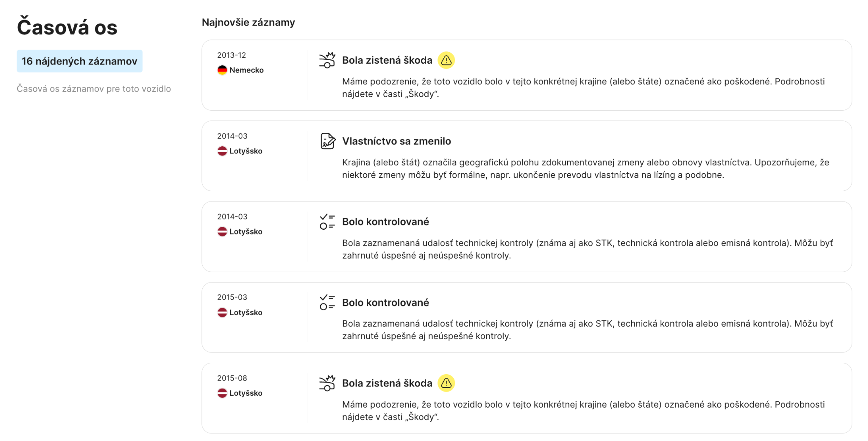Click the inspection checklist icon for 2014-03
The image size is (868, 441).
[326, 221]
